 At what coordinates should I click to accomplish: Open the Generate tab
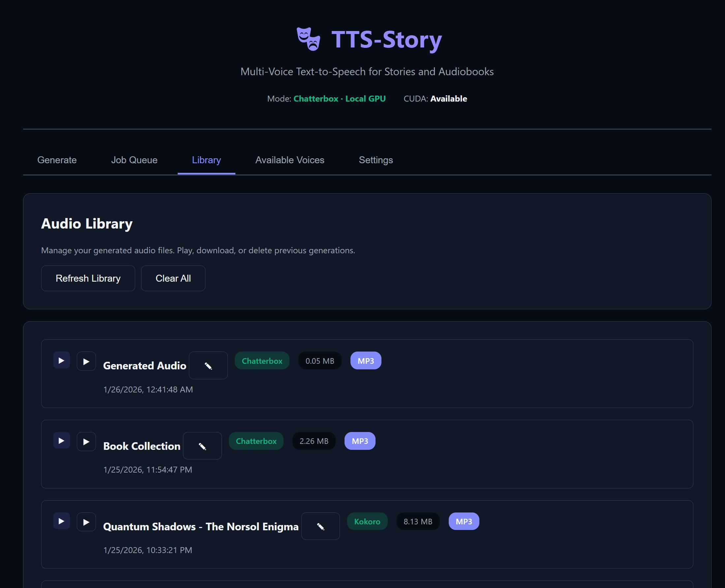pos(57,160)
